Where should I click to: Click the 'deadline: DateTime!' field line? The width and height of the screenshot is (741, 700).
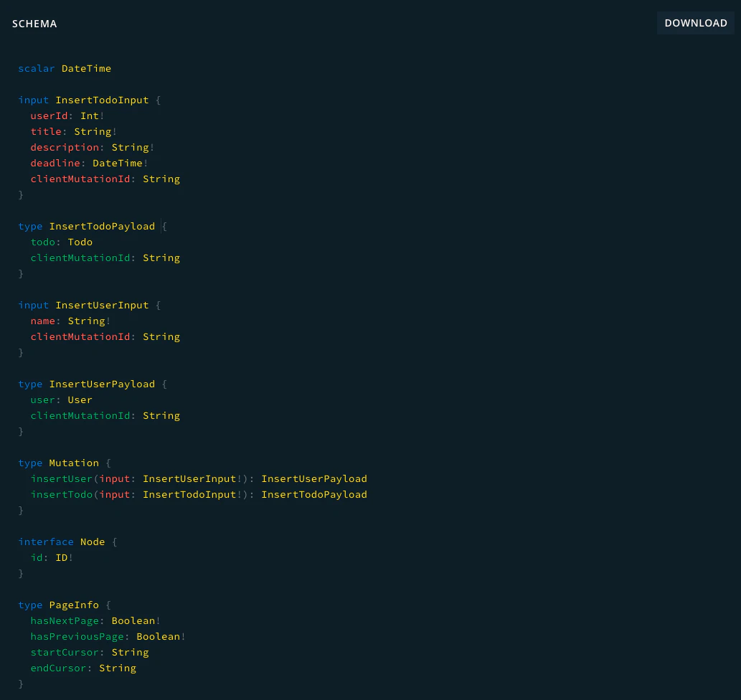tap(89, 163)
